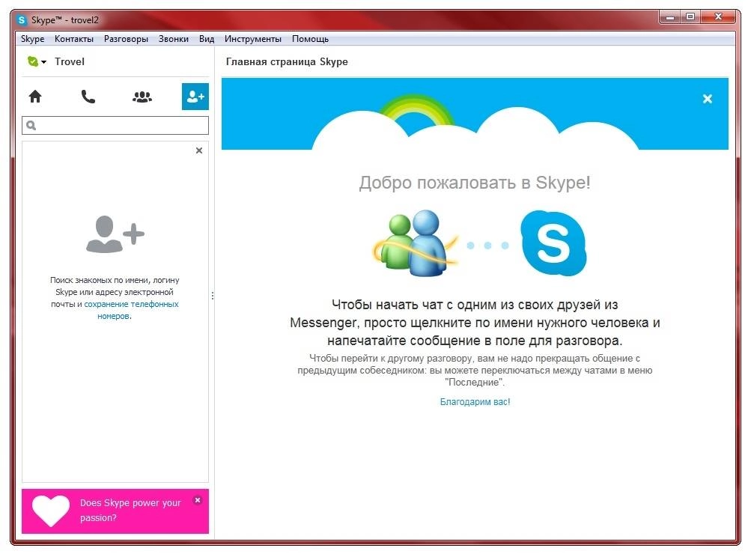Close the add contact hint panel

[199, 150]
